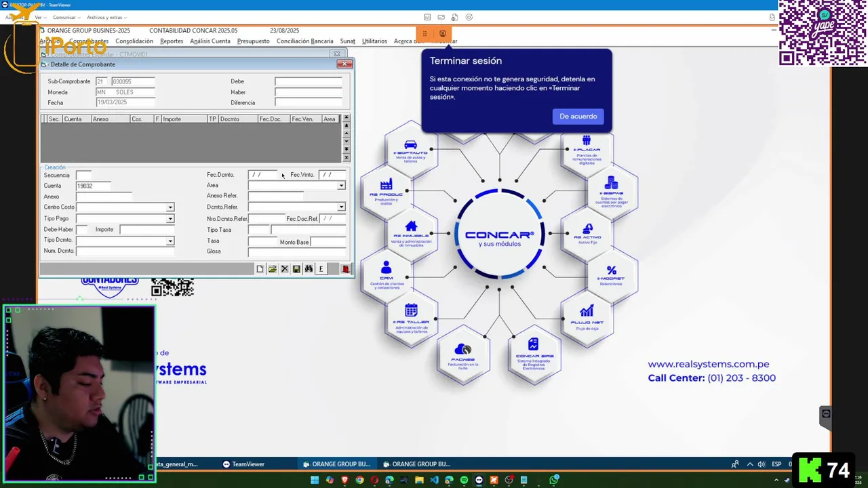Click the Windows Start button in taskbar

point(315,480)
